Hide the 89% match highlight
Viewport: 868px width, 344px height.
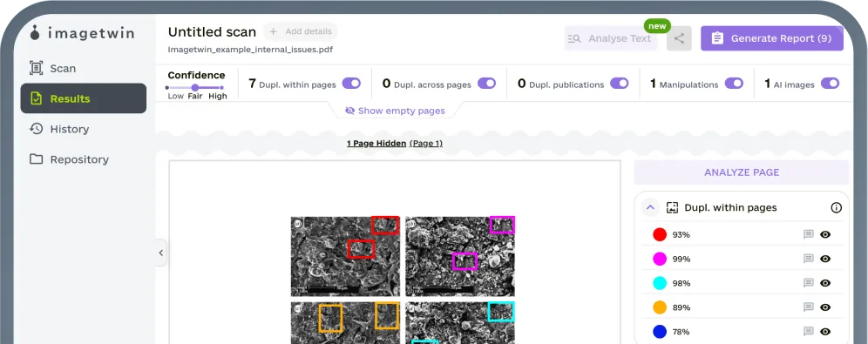click(825, 307)
